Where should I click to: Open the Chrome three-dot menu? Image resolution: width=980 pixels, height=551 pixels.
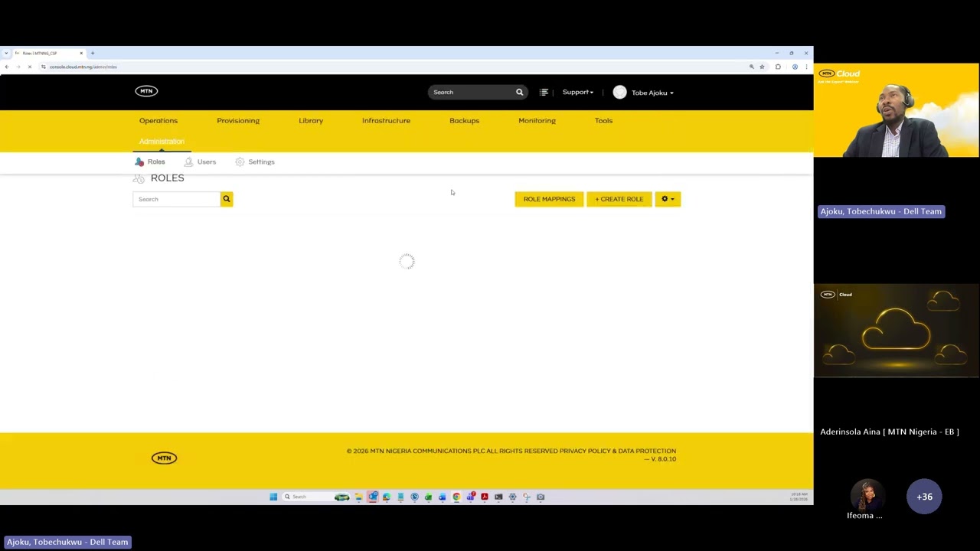[806, 67]
